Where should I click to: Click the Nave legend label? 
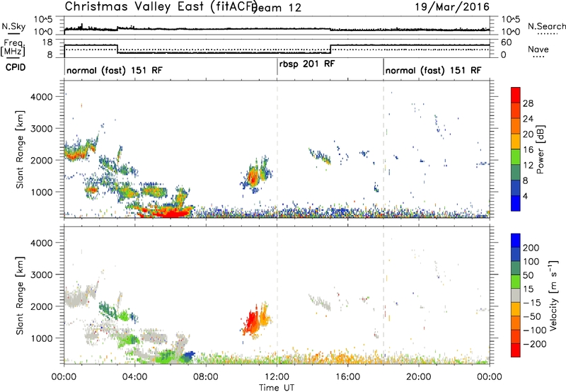click(x=538, y=49)
